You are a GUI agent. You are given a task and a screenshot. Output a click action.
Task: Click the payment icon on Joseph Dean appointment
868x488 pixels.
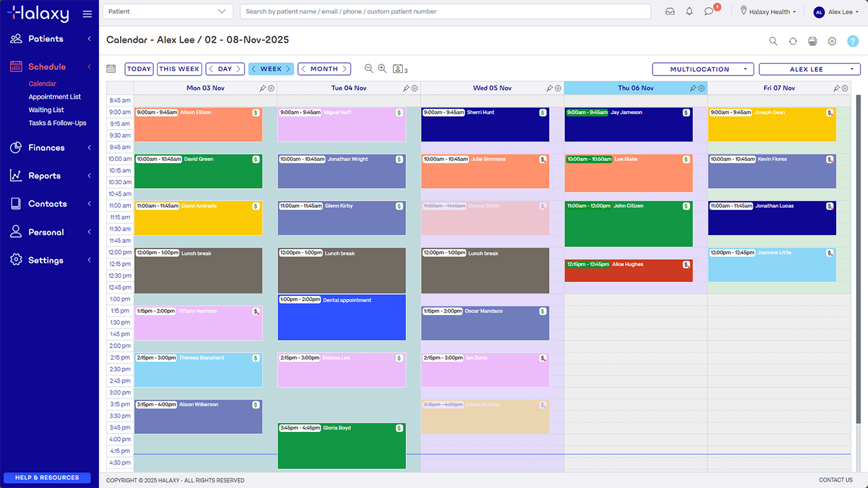830,112
